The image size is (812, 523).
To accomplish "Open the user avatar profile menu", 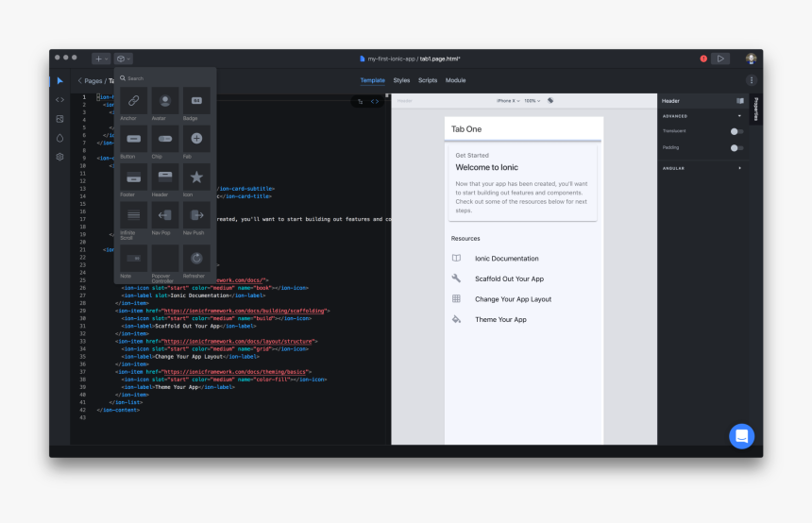I will point(751,59).
